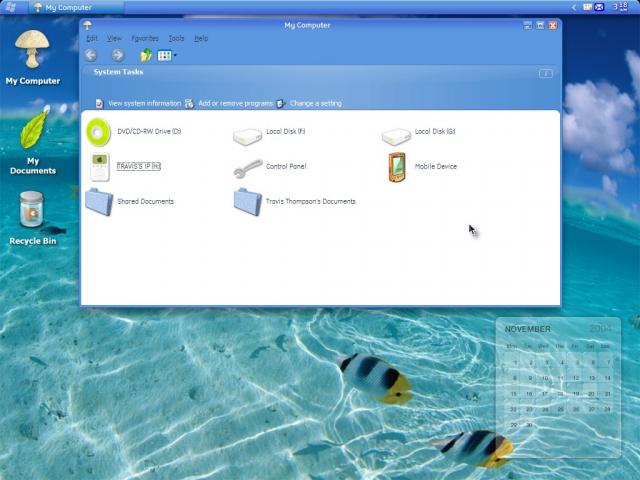Viewport: 640px width, 480px height.
Task: Select Travis Thompson's Documents folder
Action: (248, 202)
